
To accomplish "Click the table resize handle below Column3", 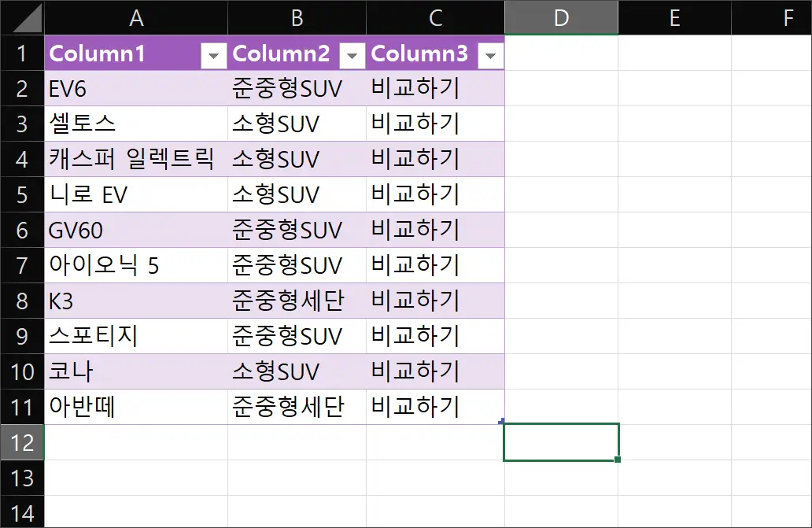I will pos(500,421).
